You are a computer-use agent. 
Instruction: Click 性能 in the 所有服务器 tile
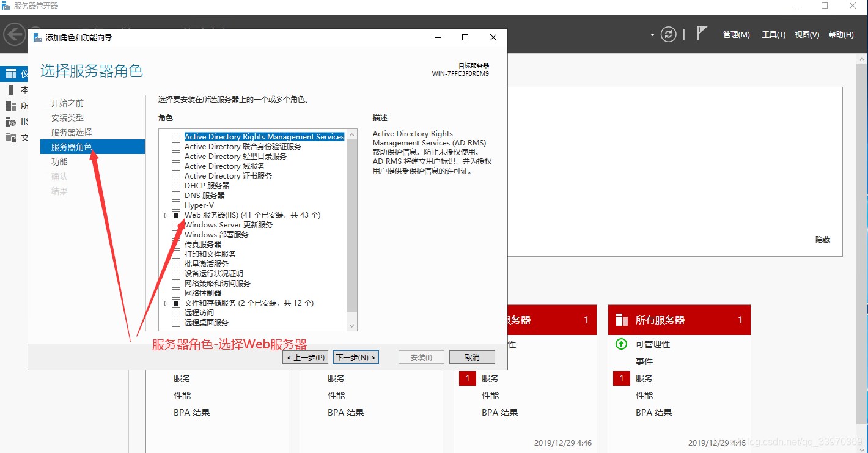[x=644, y=396]
